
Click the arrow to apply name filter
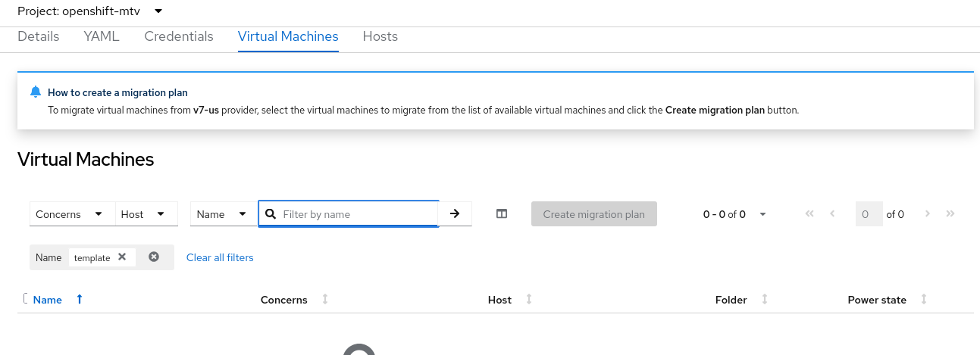tap(455, 214)
